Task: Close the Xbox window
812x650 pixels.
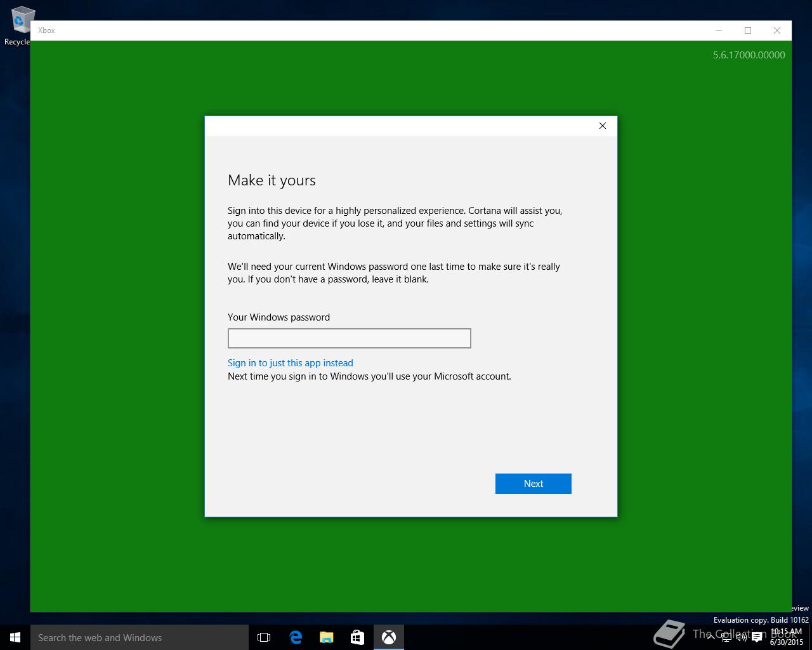Action: [x=777, y=30]
